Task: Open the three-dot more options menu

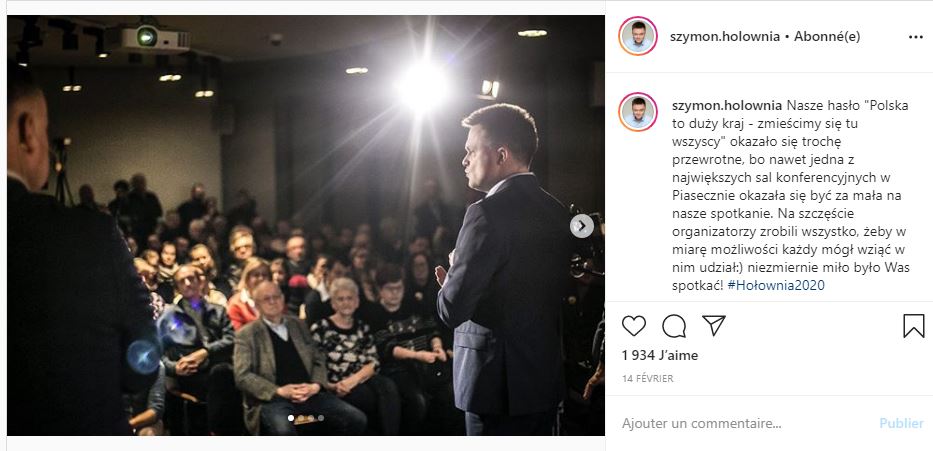Action: click(x=916, y=37)
